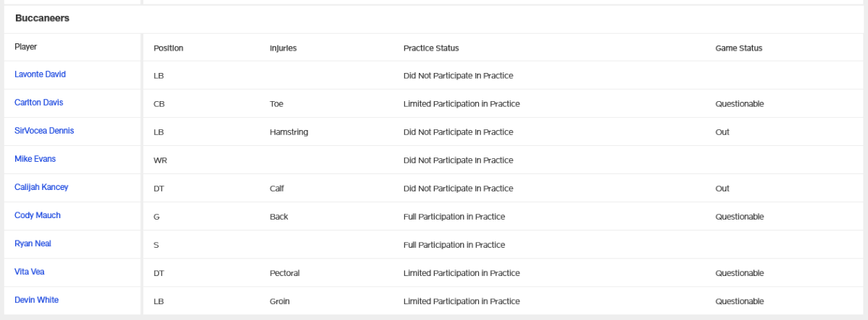Click Carlton Davis's Questionable game status

[x=739, y=104]
